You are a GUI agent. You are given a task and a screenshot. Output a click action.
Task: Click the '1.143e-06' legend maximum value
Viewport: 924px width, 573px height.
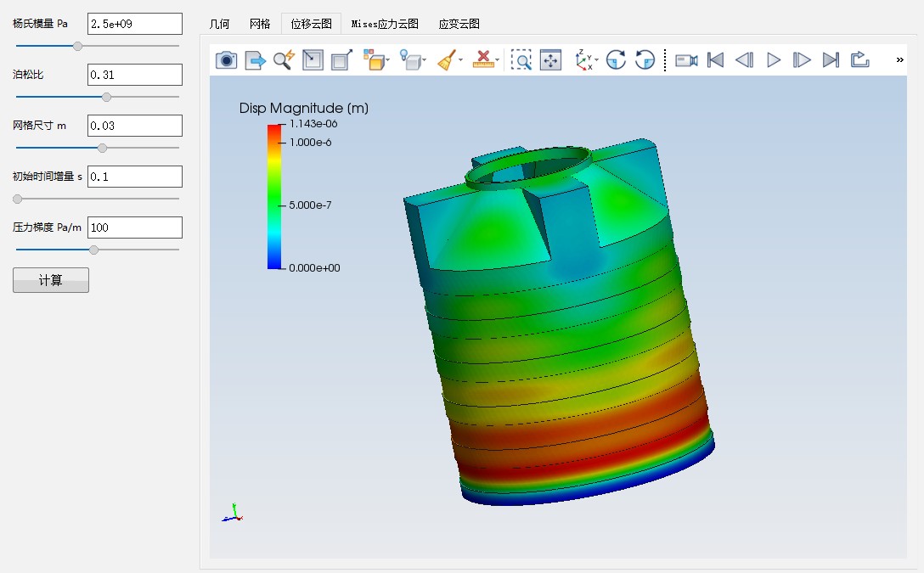click(313, 124)
